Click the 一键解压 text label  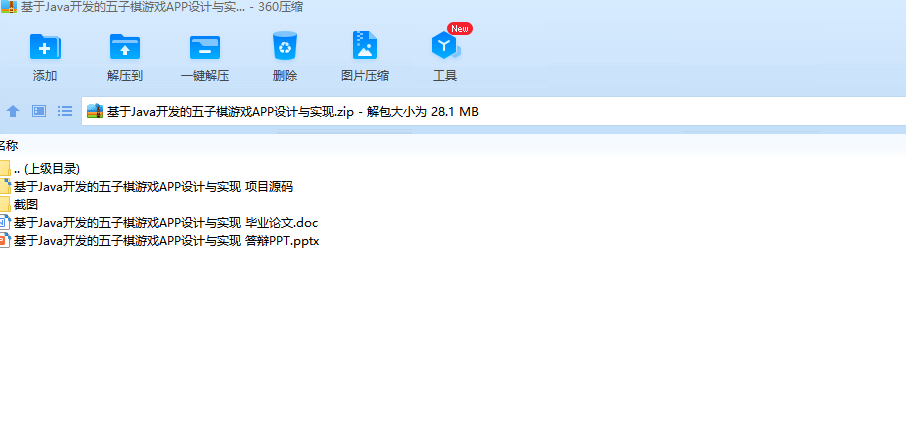pos(205,76)
